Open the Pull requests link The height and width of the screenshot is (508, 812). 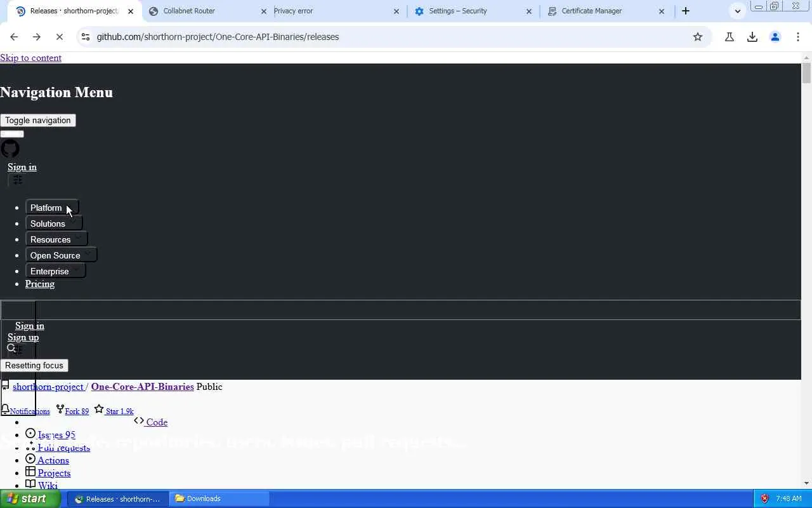coord(63,448)
